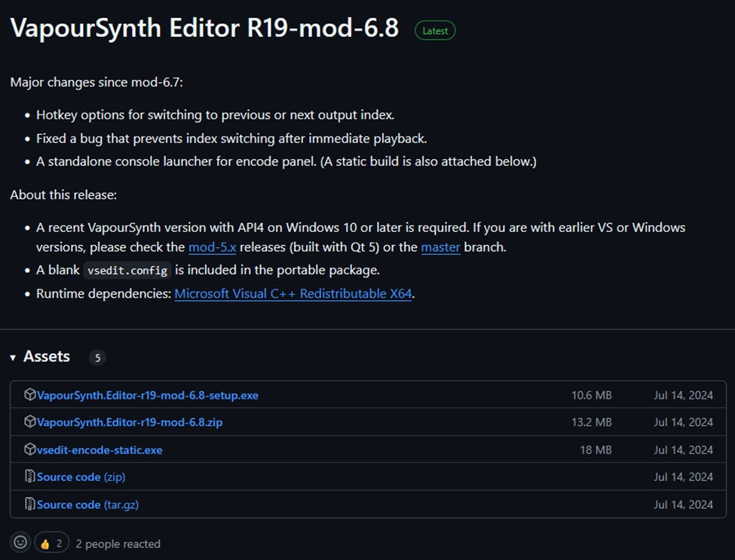Download Source code (zip)

tap(81, 477)
